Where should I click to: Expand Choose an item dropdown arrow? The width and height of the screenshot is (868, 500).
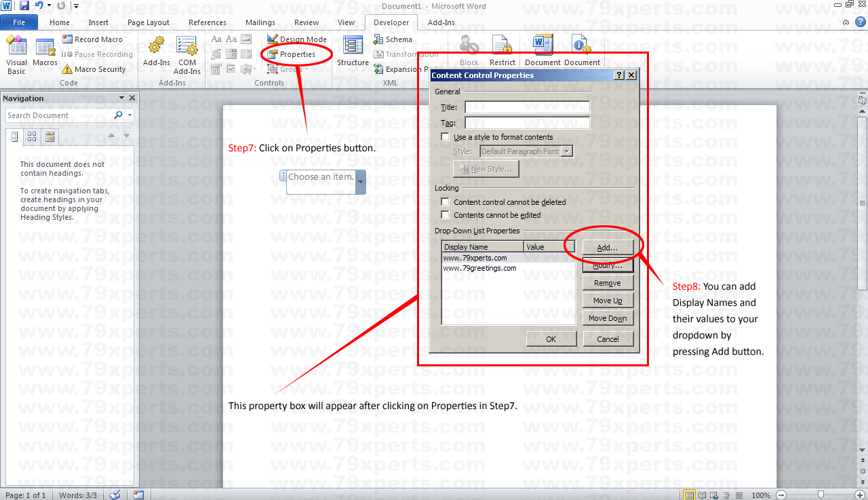(361, 182)
